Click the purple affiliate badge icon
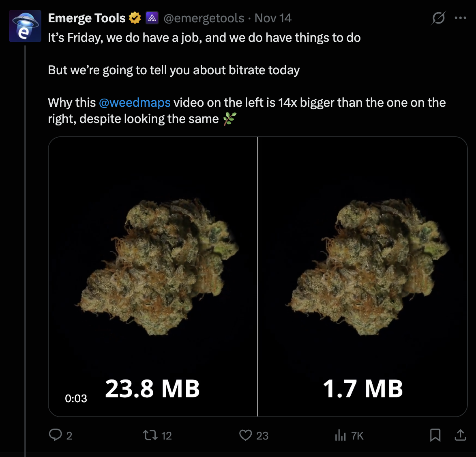This screenshot has width=476, height=457. [152, 18]
